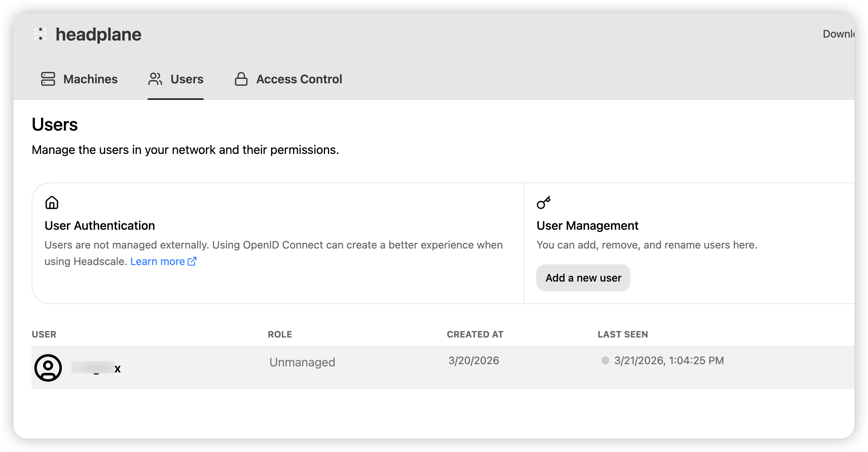The width and height of the screenshot is (868, 452).
Task: Click the Access Control lock icon
Action: tap(241, 79)
